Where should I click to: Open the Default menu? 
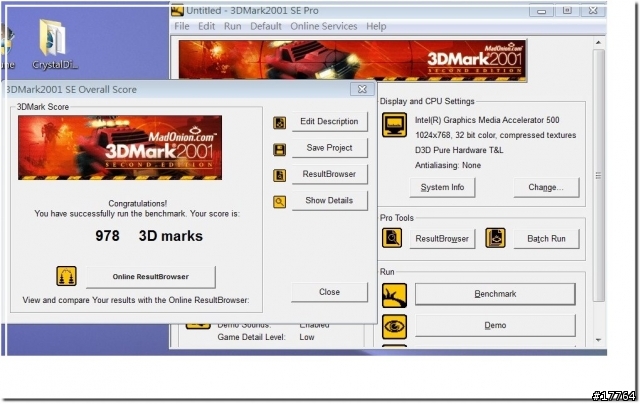point(266,27)
